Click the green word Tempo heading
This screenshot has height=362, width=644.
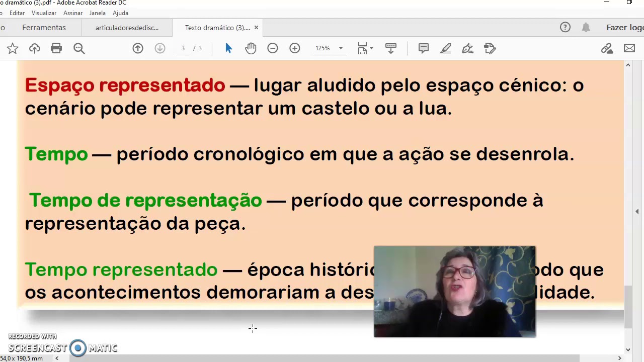click(x=56, y=154)
